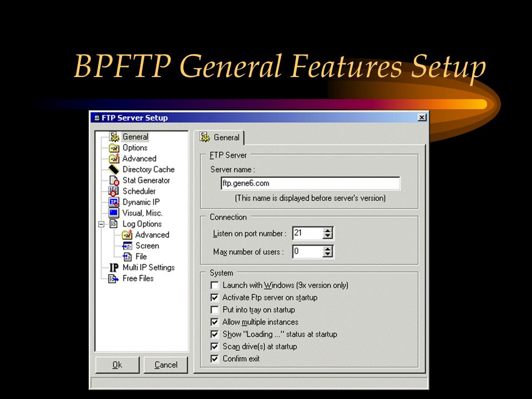This screenshot has height=399, width=532.
Task: Open Multi IP Settings
Action: [149, 267]
